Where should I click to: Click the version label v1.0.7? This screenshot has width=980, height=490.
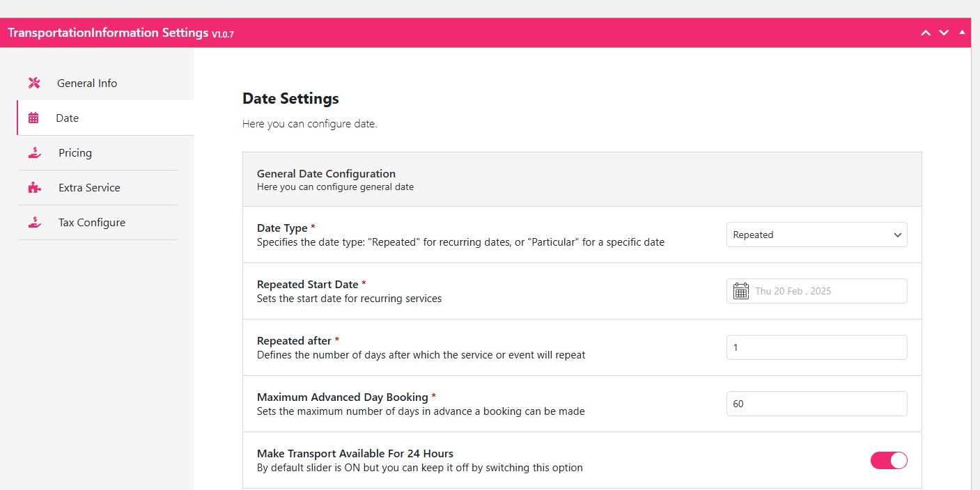pos(223,34)
